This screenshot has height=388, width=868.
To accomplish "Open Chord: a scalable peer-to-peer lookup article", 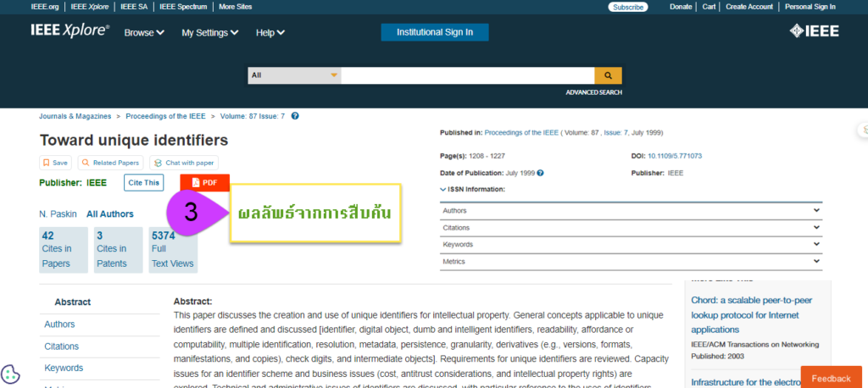I will click(752, 315).
